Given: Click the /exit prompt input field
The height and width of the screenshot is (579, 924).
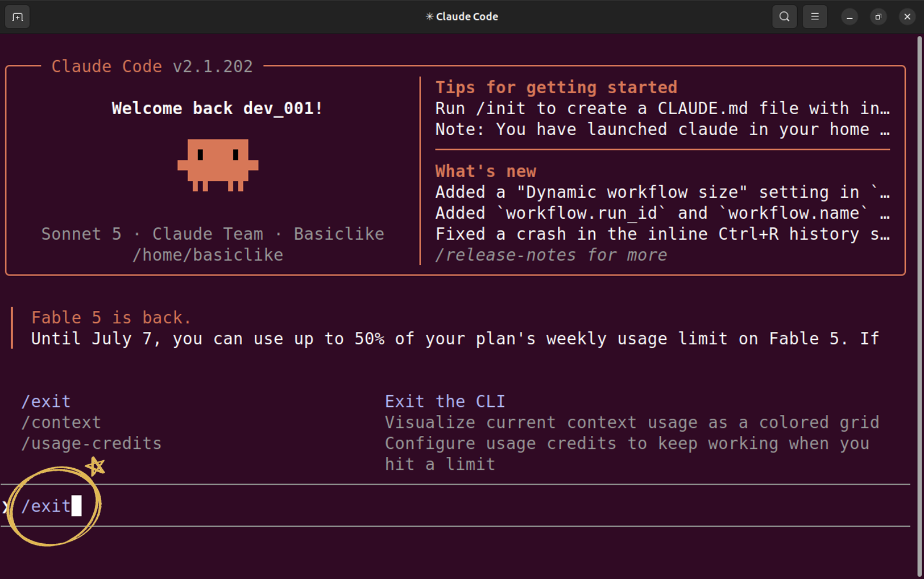Looking at the screenshot, I should click(455, 506).
